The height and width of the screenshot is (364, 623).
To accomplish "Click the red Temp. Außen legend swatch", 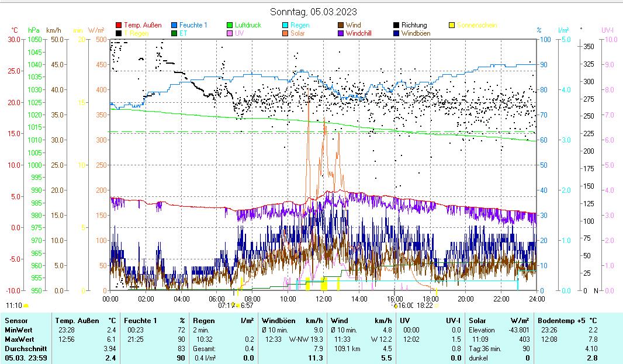I will click(x=119, y=25).
